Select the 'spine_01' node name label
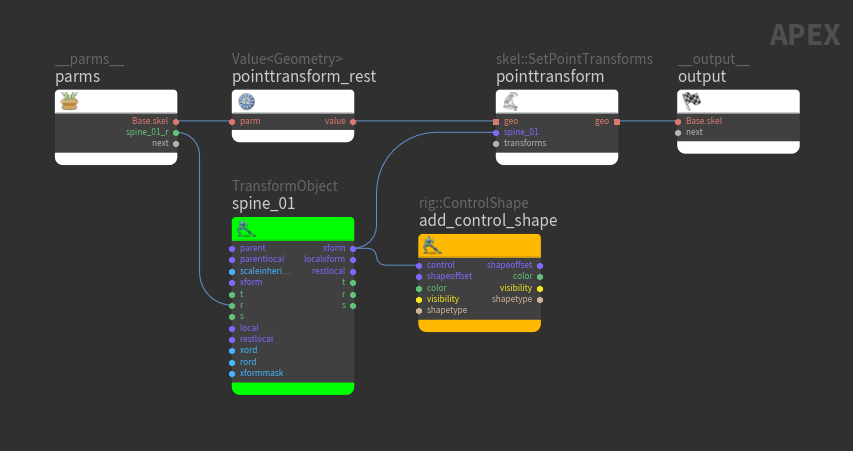Viewport: 853px width, 451px height. click(263, 204)
